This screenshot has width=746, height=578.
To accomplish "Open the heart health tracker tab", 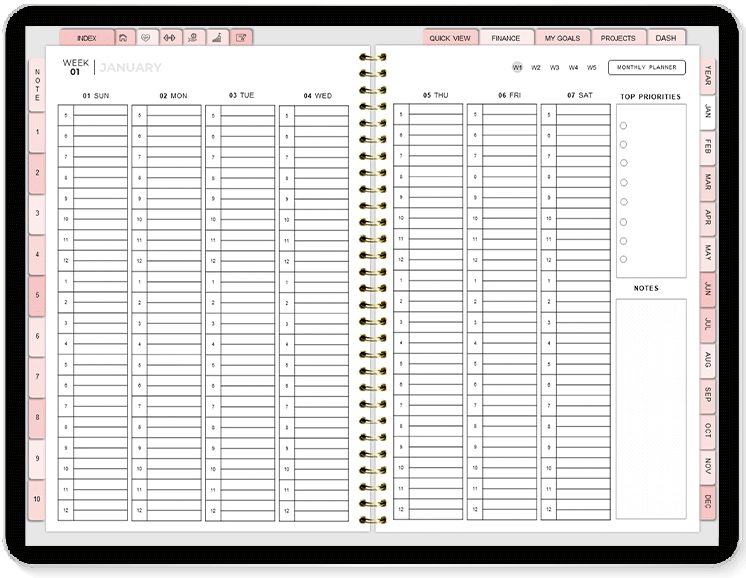I will click(147, 38).
